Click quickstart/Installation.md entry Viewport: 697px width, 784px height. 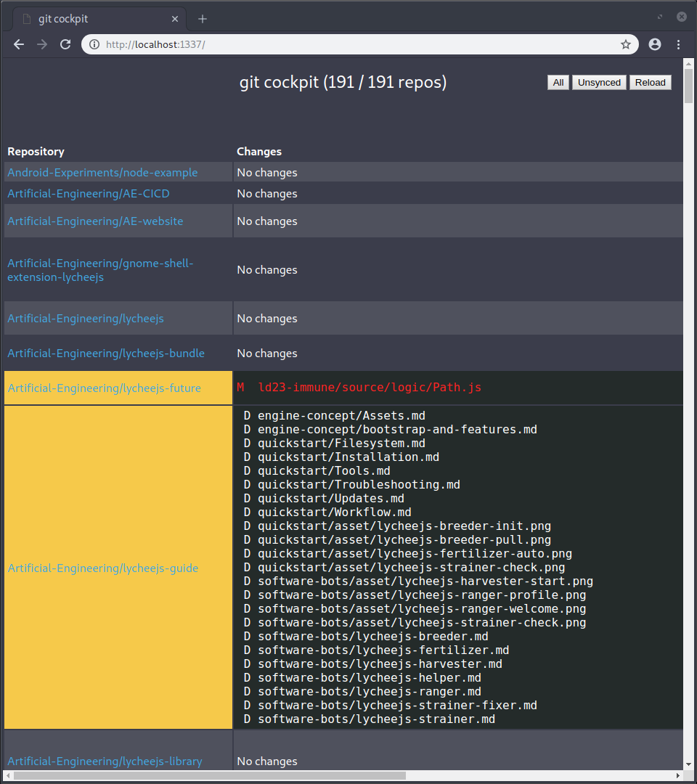pos(348,457)
